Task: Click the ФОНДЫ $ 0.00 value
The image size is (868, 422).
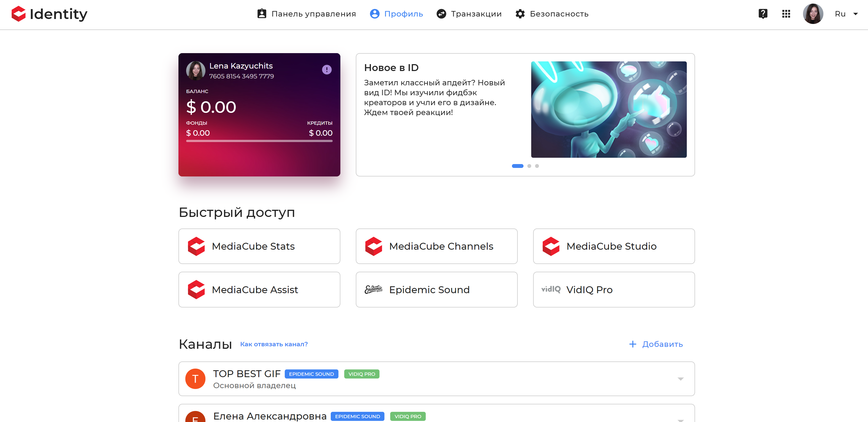Action: pyautogui.click(x=198, y=133)
